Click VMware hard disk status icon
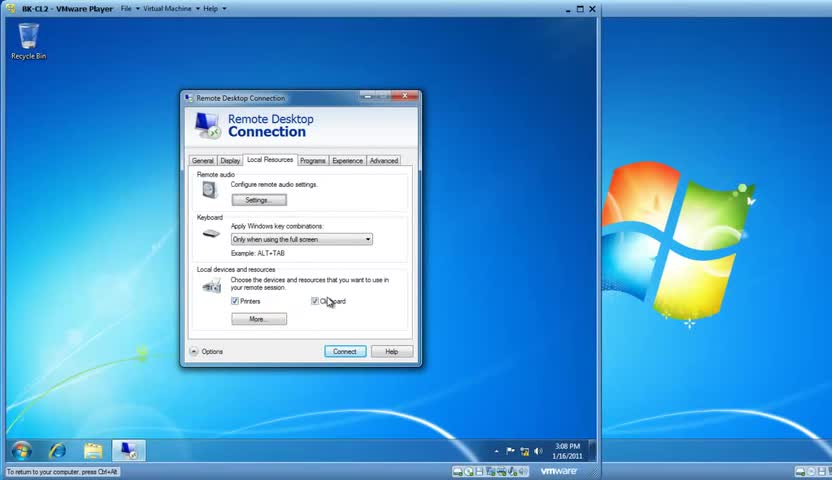 pos(457,471)
